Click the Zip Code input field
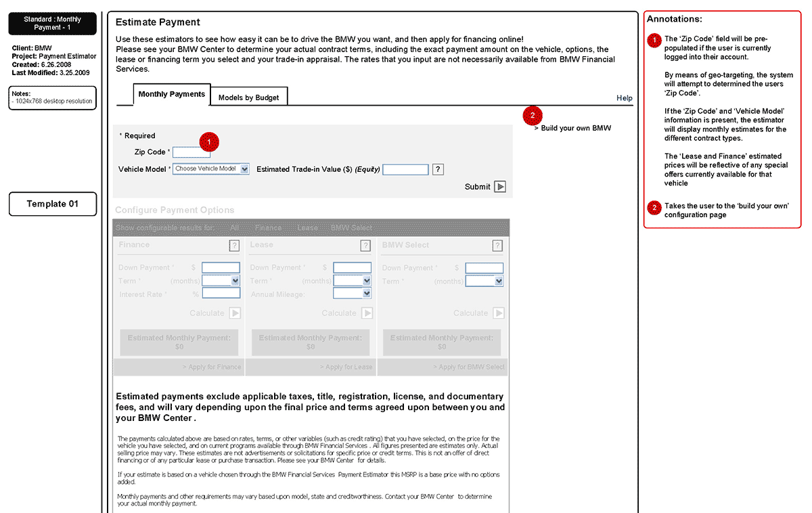This screenshot has width=812, height=513. coord(191,153)
